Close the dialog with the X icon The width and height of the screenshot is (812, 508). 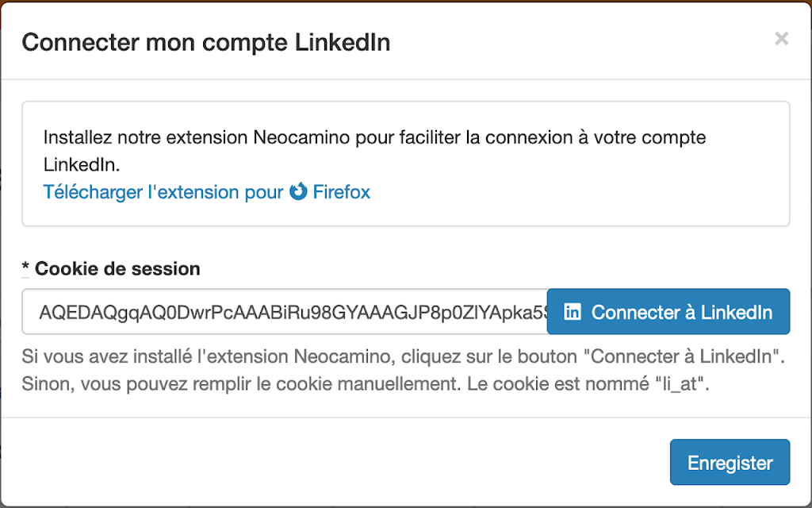(781, 39)
